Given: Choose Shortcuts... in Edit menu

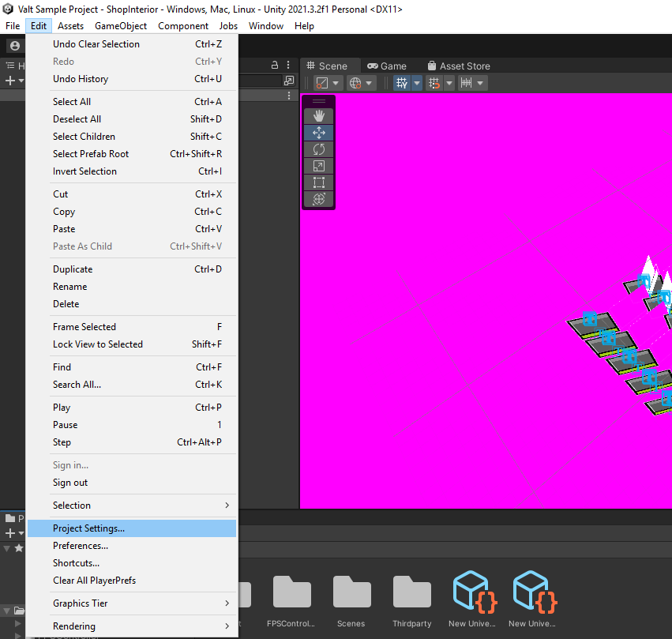Looking at the screenshot, I should (132, 563).
